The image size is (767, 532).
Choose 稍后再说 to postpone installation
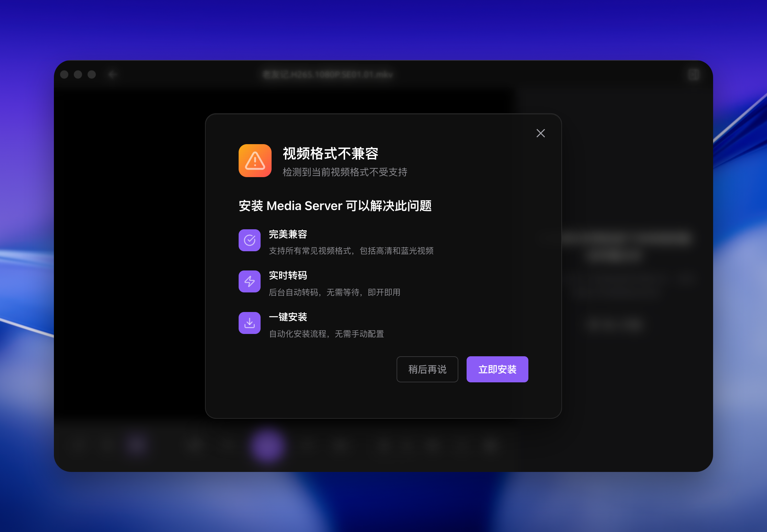427,369
